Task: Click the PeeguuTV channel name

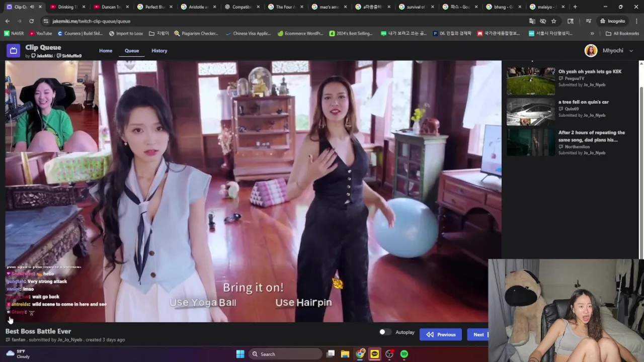Action: 574,78
